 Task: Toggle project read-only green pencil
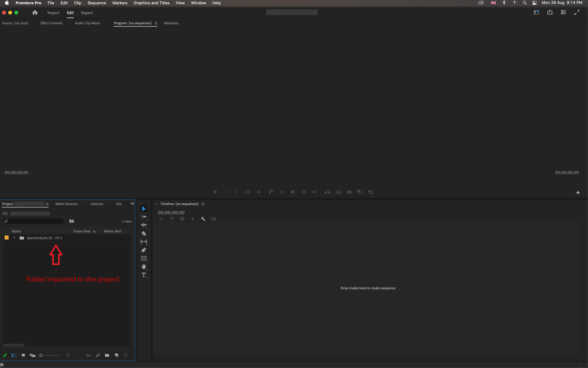point(5,355)
